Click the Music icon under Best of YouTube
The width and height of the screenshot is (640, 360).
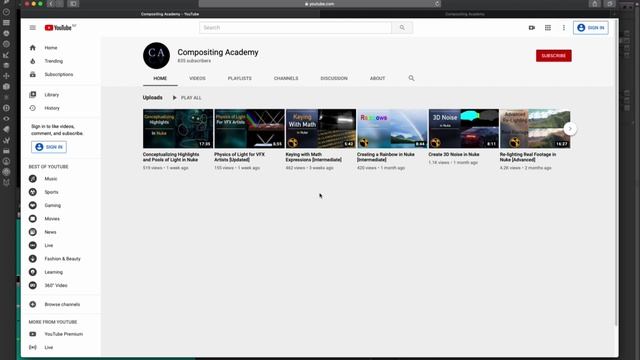pos(33,179)
